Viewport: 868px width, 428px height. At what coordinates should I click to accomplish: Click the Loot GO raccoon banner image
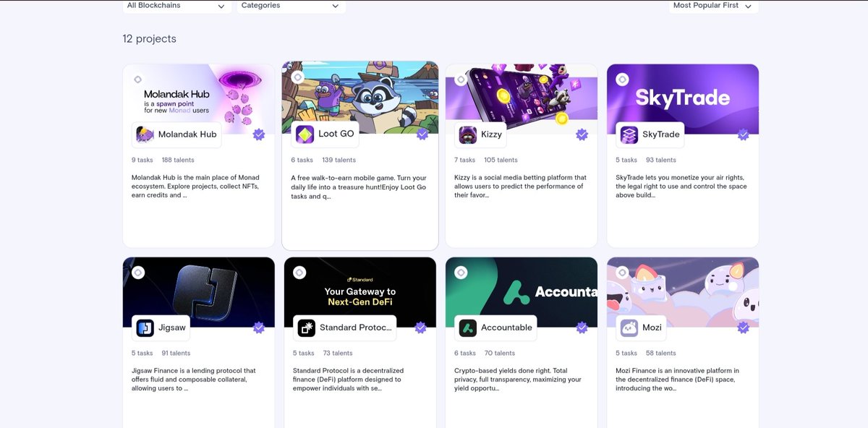[360, 98]
